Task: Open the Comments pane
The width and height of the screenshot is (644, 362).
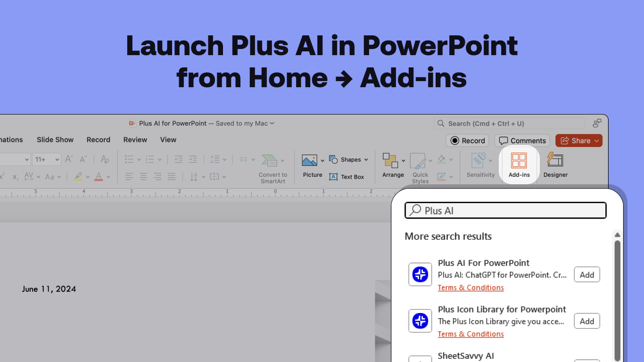Action: (x=522, y=140)
